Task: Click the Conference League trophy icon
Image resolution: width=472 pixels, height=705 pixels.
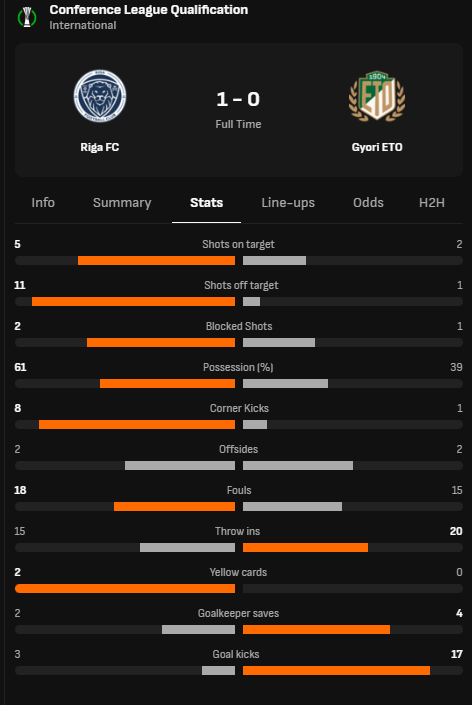Action: (27, 17)
